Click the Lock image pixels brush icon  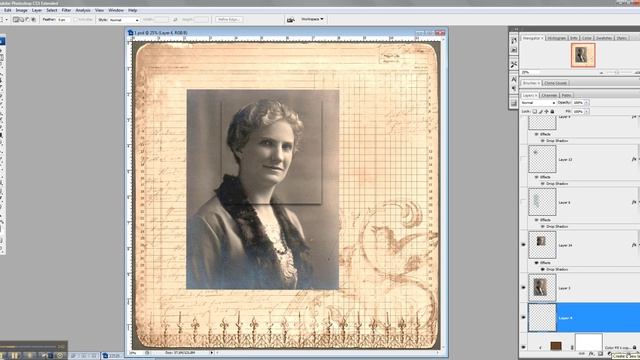click(540, 111)
